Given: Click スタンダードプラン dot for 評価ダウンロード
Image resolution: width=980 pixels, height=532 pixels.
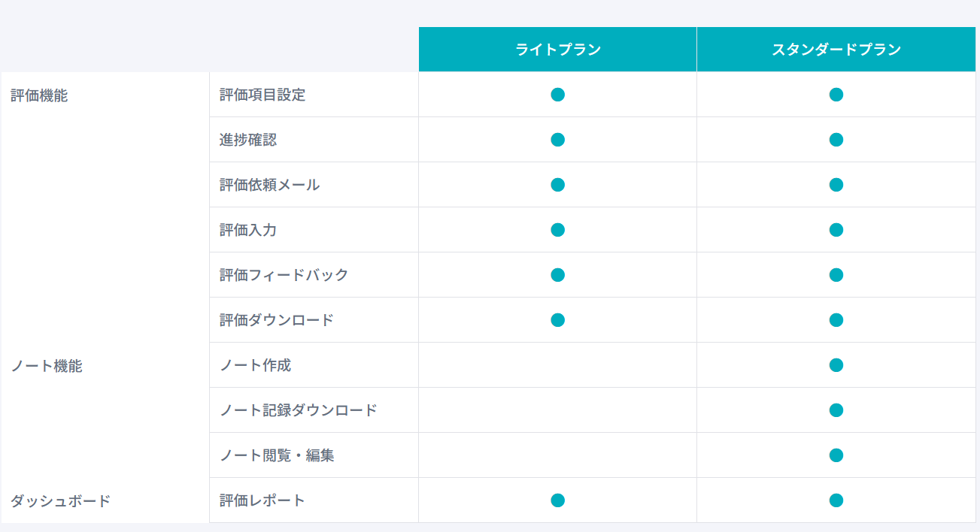Looking at the screenshot, I should tap(836, 320).
